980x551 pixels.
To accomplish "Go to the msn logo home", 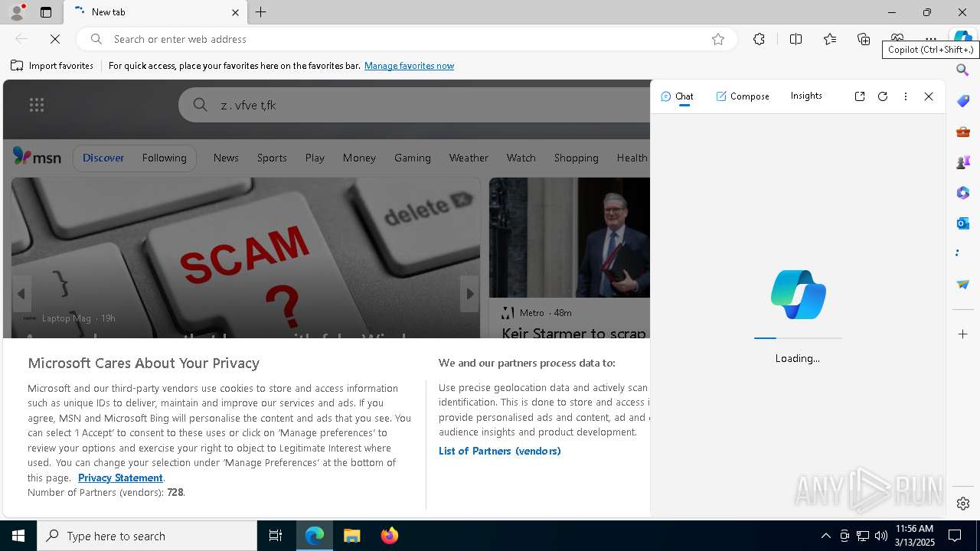I will [37, 157].
